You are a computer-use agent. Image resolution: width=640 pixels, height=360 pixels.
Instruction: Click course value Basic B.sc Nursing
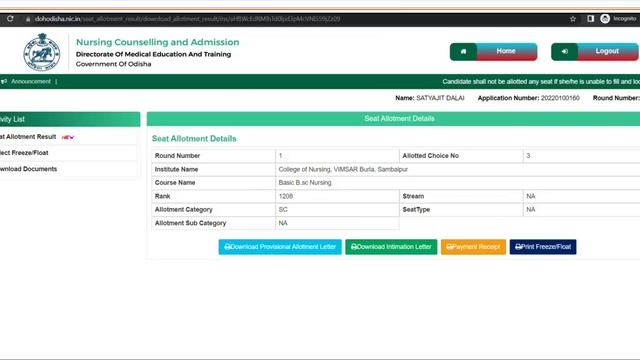pyautogui.click(x=305, y=183)
